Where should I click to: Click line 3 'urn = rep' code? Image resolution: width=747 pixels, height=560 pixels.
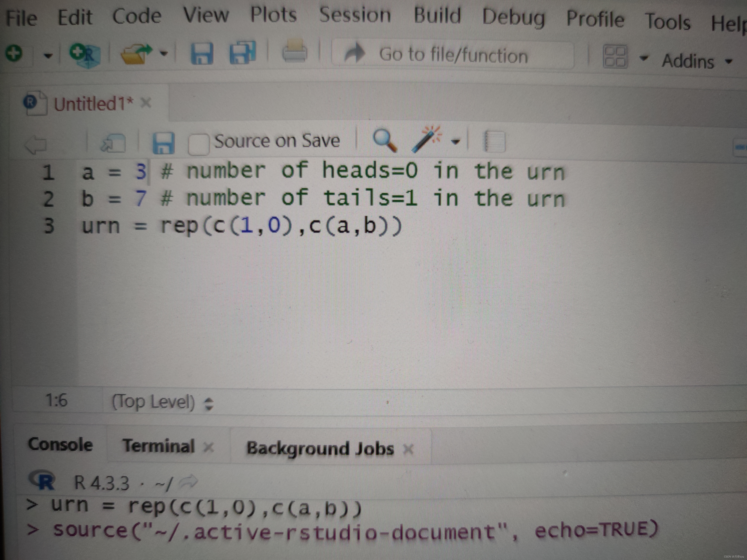pyautogui.click(x=242, y=226)
